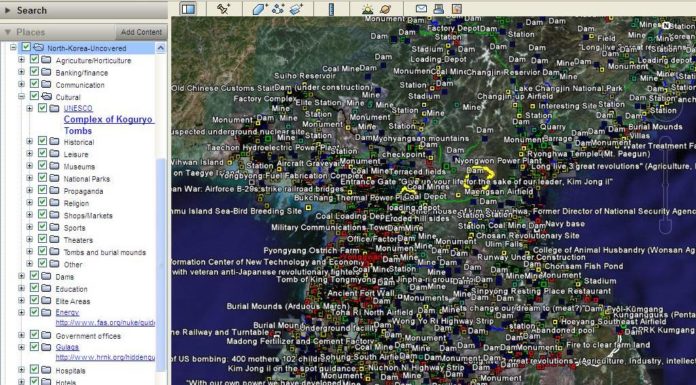Click the Add Placemark pushpin icon
Screen dimensions: 696x385
click(223, 9)
